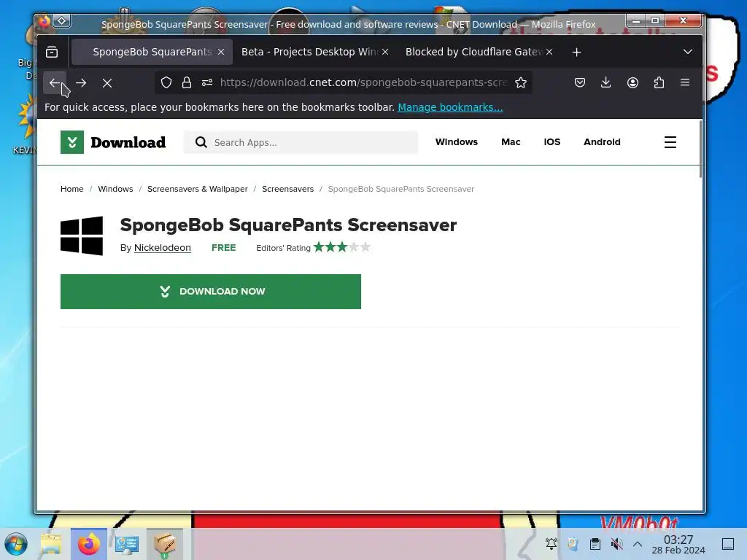
Task: Open the Firefox application menu
Action: pyautogui.click(x=685, y=83)
